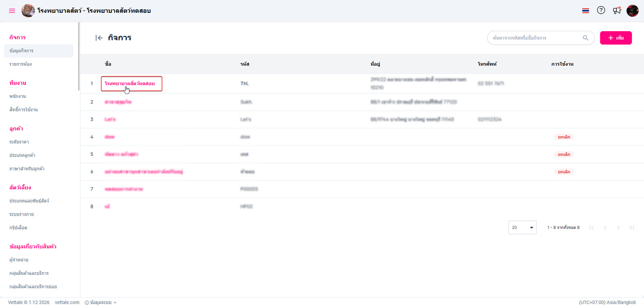Open announcements megaphone icon
Screen dimensions: 644x308
pos(617,11)
